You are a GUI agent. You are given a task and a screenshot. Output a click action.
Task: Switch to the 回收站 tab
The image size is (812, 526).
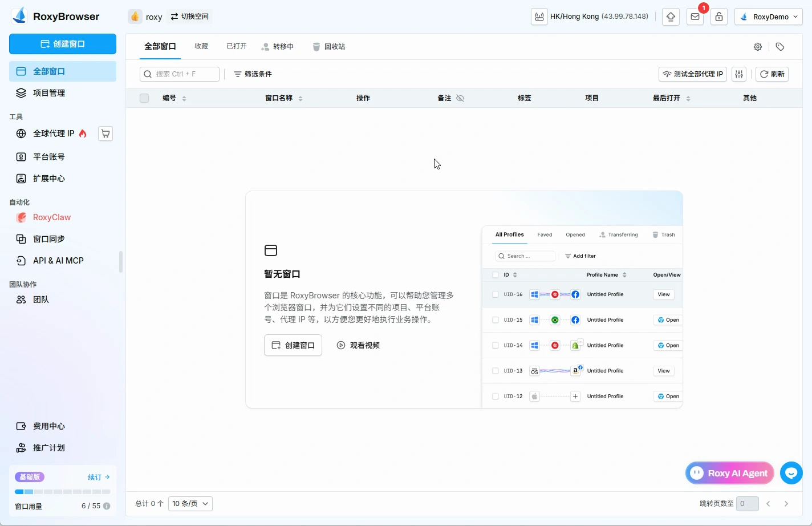pos(329,47)
